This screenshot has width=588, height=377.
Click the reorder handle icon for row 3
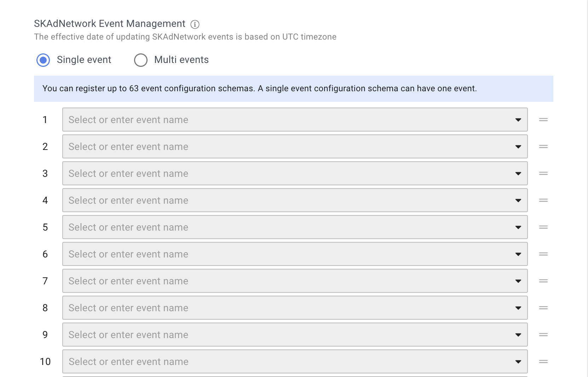(x=543, y=173)
